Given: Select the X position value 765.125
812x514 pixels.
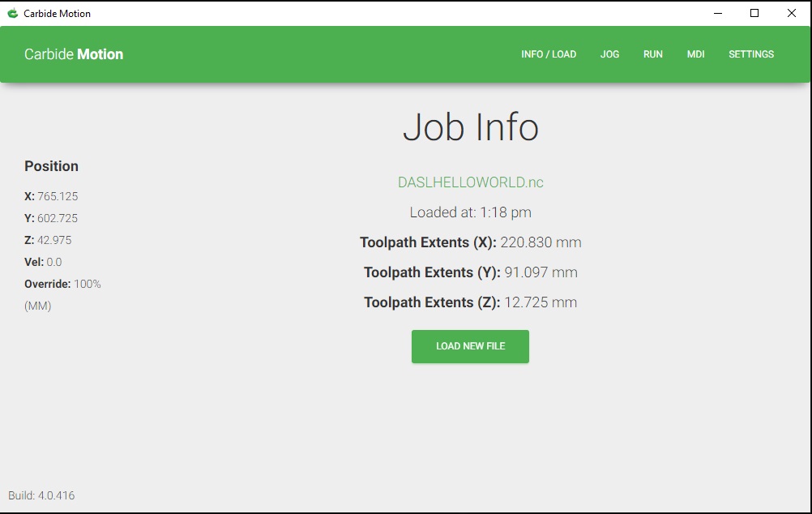Looking at the screenshot, I should tap(58, 196).
